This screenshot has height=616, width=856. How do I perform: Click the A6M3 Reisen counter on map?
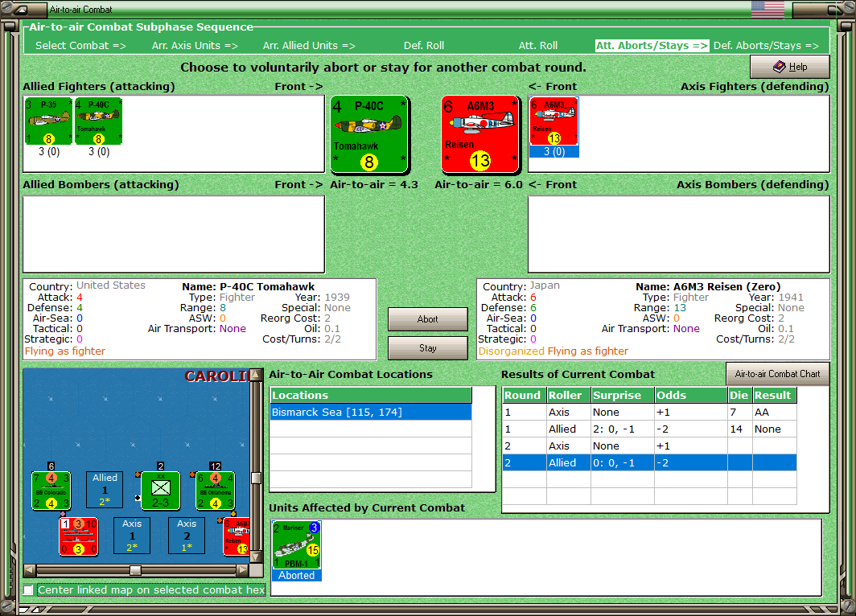(237, 536)
